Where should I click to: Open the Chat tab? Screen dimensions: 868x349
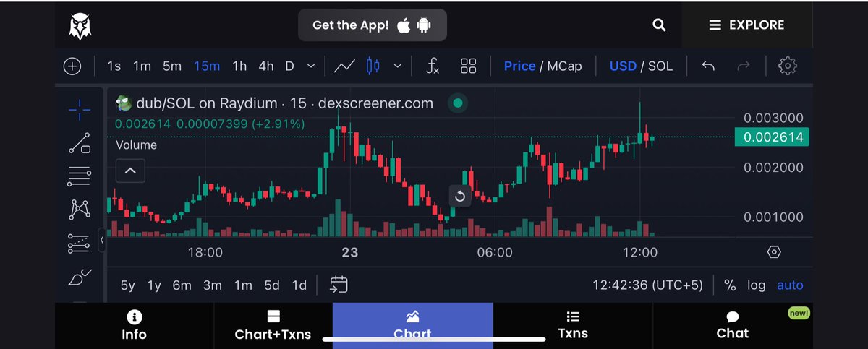coord(732,325)
